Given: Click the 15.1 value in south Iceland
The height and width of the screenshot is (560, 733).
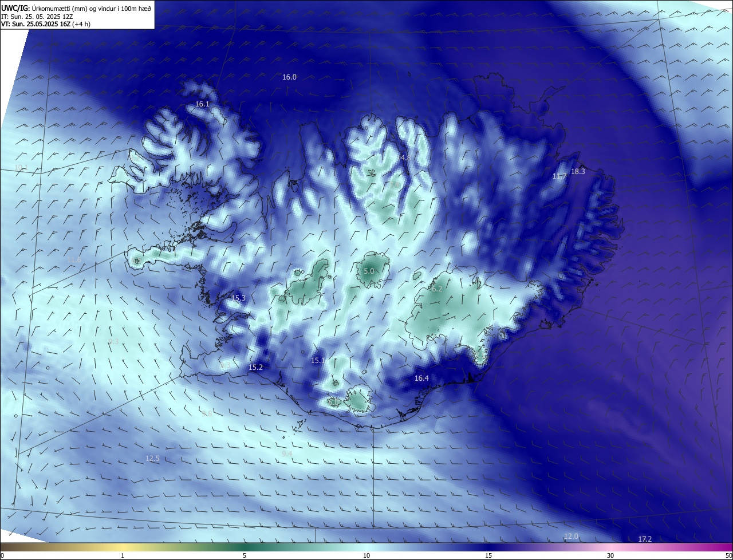Looking at the screenshot, I should pos(318,360).
